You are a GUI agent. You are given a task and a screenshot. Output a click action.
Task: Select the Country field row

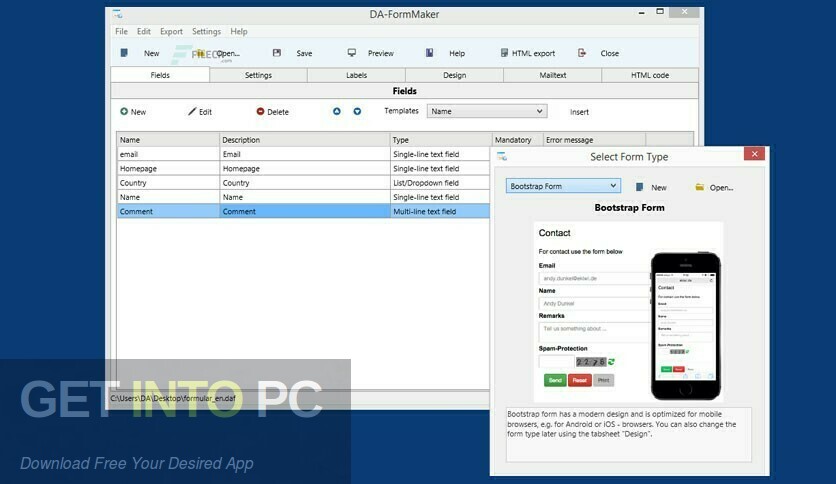click(303, 183)
